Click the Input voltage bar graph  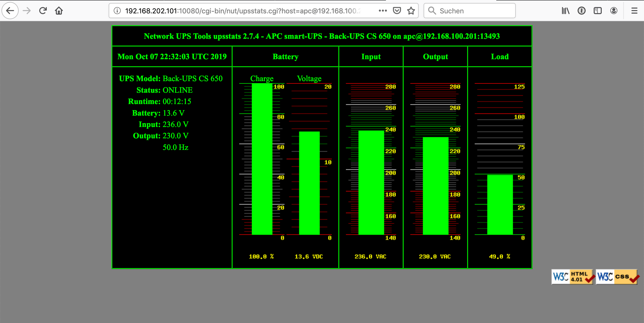371,182
